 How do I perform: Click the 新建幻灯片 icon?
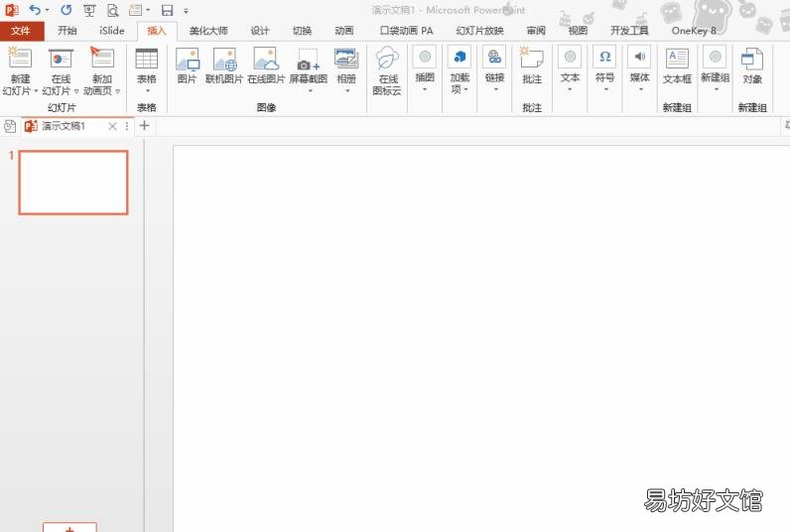20,59
